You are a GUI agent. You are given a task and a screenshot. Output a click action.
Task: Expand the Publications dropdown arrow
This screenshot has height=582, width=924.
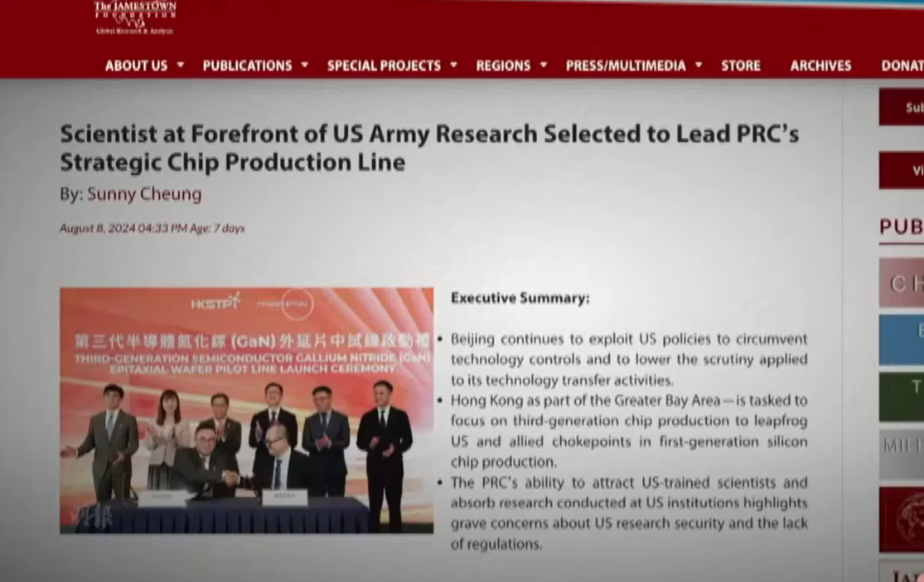pyautogui.click(x=305, y=65)
